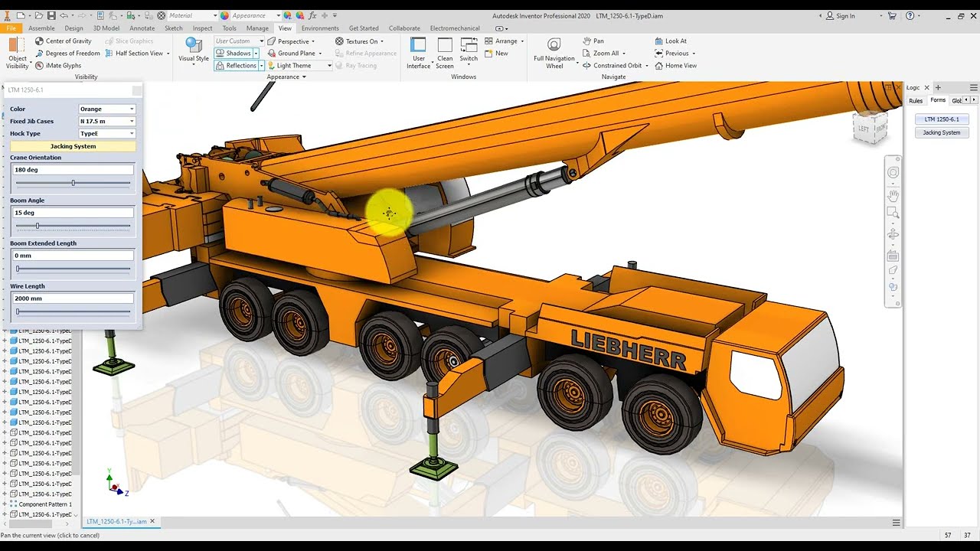
Task: Open the Arrange windows dropdown
Action: coord(503,41)
